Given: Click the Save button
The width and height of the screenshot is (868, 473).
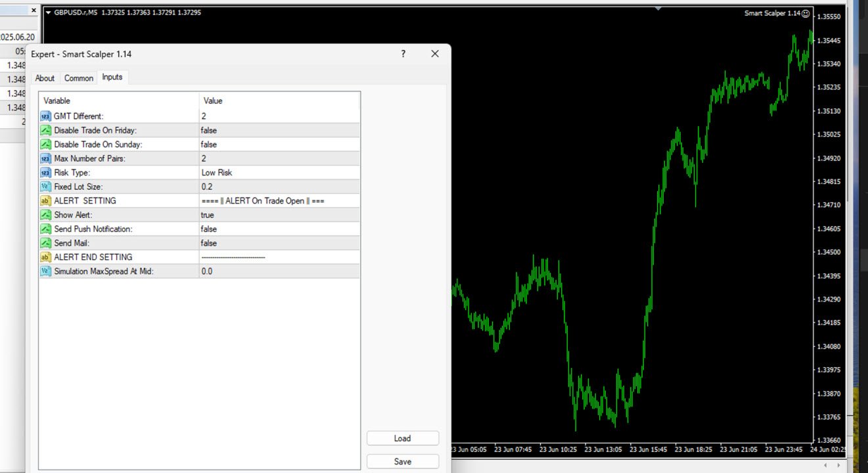Looking at the screenshot, I should [x=403, y=462].
